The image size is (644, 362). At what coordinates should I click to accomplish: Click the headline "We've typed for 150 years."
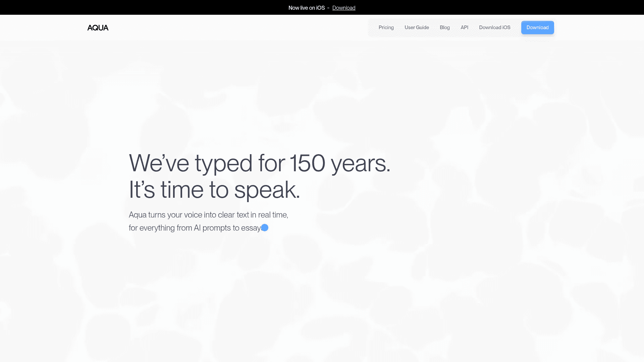260,163
